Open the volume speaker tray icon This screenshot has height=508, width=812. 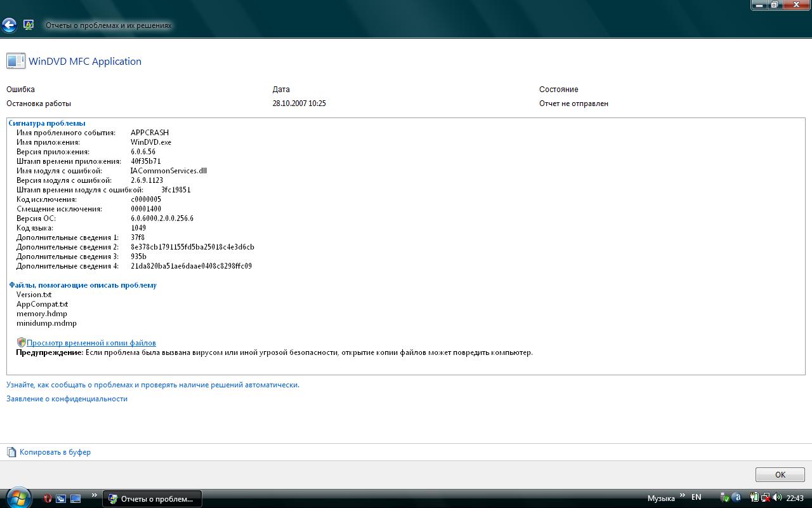pos(777,498)
